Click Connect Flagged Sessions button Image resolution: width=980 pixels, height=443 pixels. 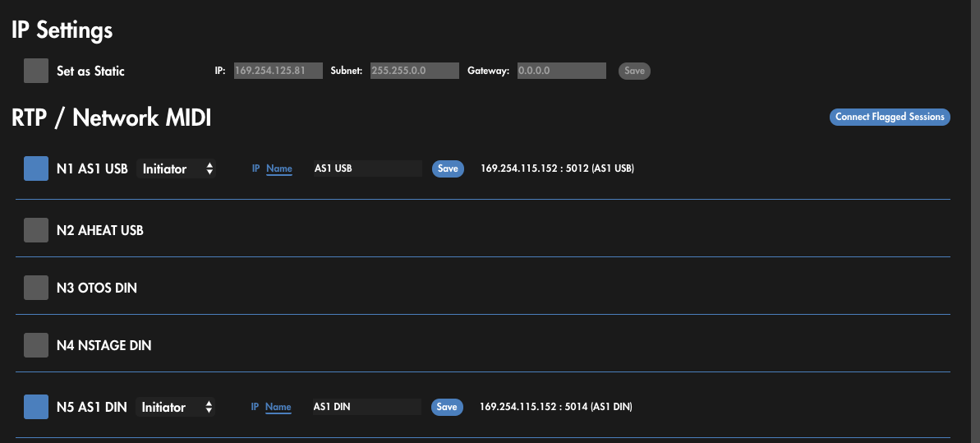[x=890, y=117]
